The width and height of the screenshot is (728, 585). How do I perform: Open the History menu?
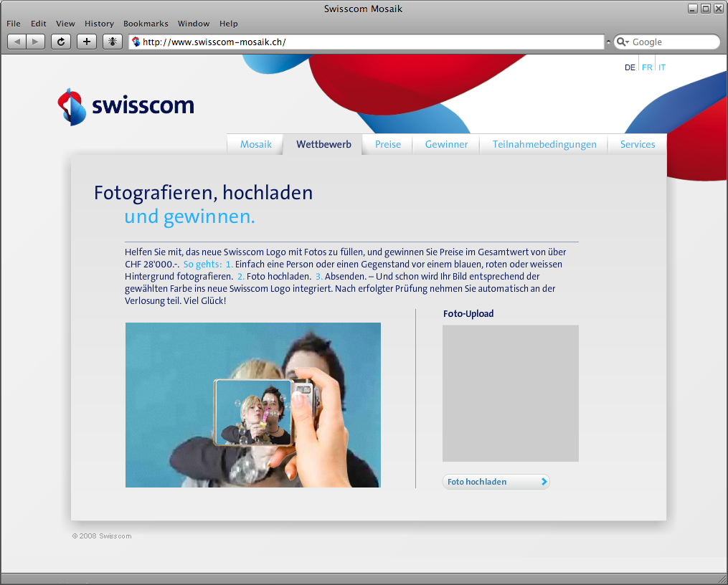99,24
